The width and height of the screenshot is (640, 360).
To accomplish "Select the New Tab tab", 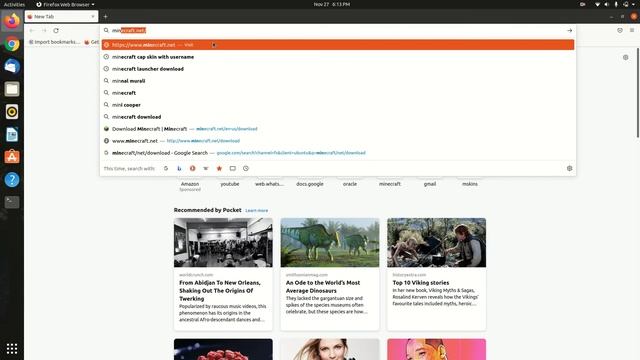I will (x=61, y=17).
